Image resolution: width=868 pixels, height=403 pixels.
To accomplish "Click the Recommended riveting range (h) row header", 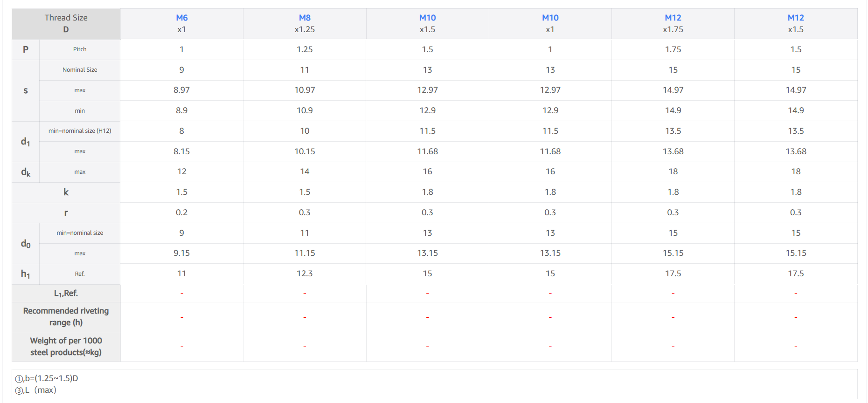I will coord(66,317).
